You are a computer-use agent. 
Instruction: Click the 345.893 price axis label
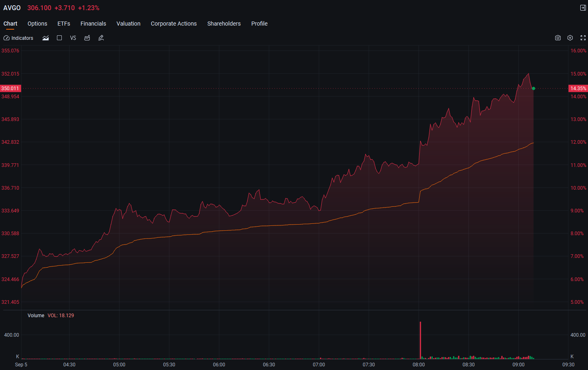point(10,119)
